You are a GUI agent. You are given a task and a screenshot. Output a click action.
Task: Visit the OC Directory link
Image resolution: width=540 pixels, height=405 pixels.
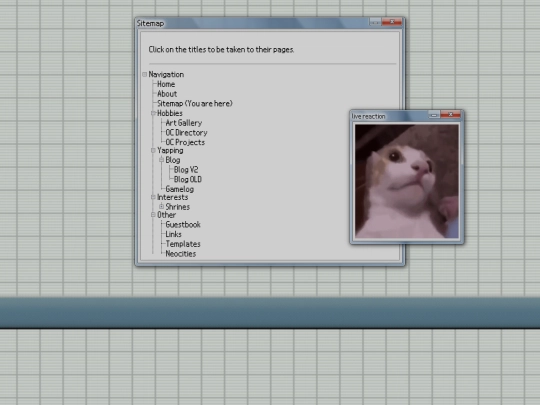tap(186, 133)
